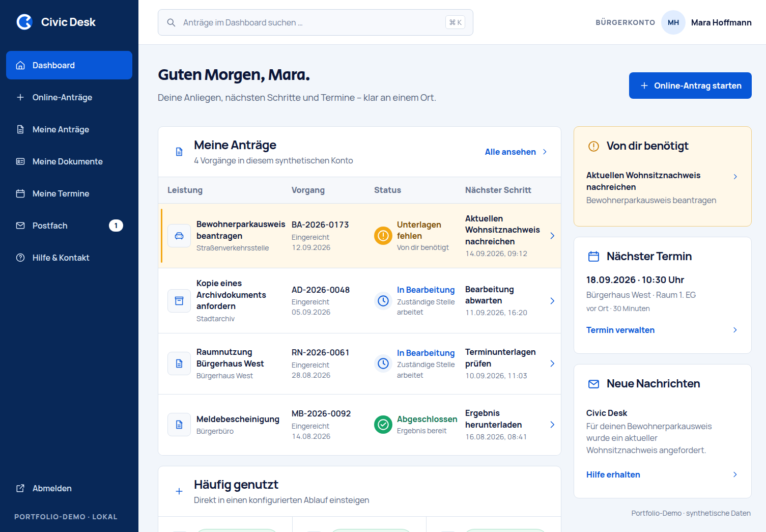The image size is (766, 532).
Task: Open Meine Termine in the sidebar
Action: pyautogui.click(x=69, y=193)
